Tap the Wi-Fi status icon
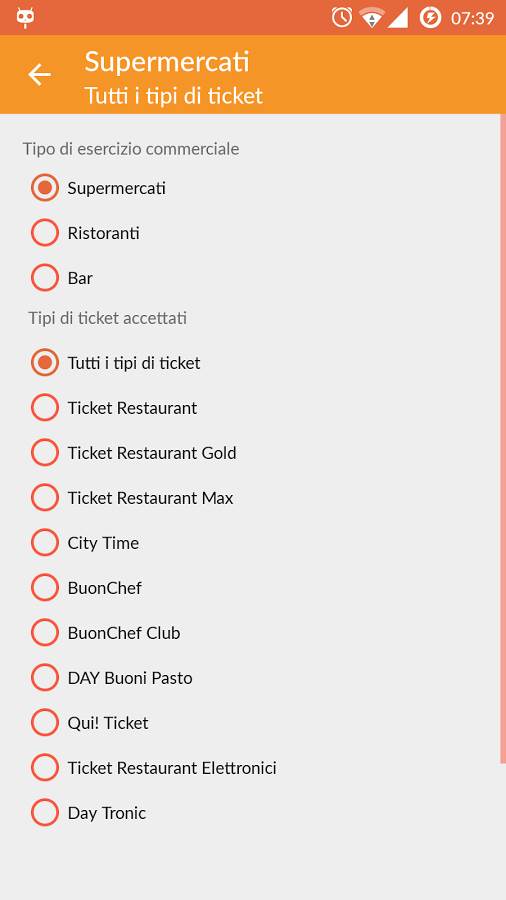Screen dimensions: 506x900 (x=372, y=18)
